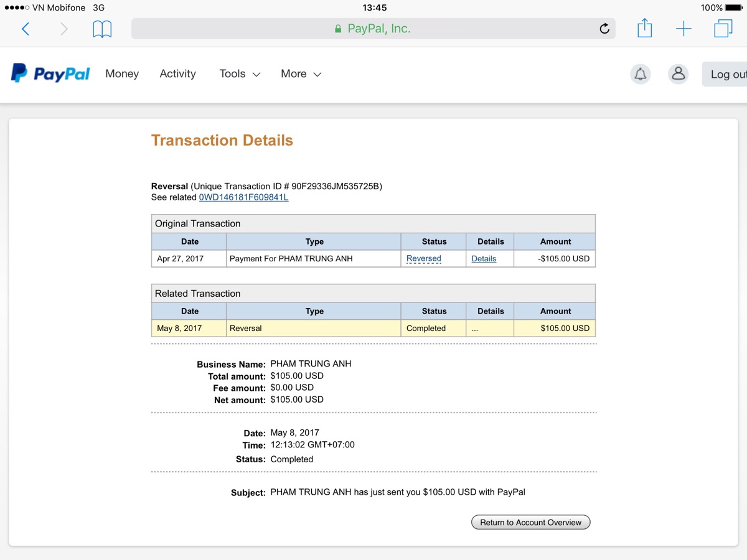The height and width of the screenshot is (560, 747).
Task: Click 'Payment For PHAM TRUNG ANH' cell
Action: [x=314, y=258]
